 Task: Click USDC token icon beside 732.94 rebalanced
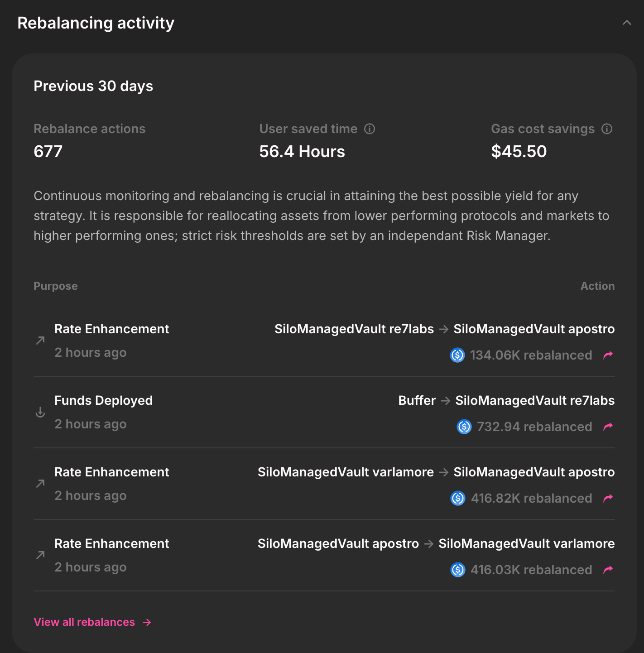point(464,427)
